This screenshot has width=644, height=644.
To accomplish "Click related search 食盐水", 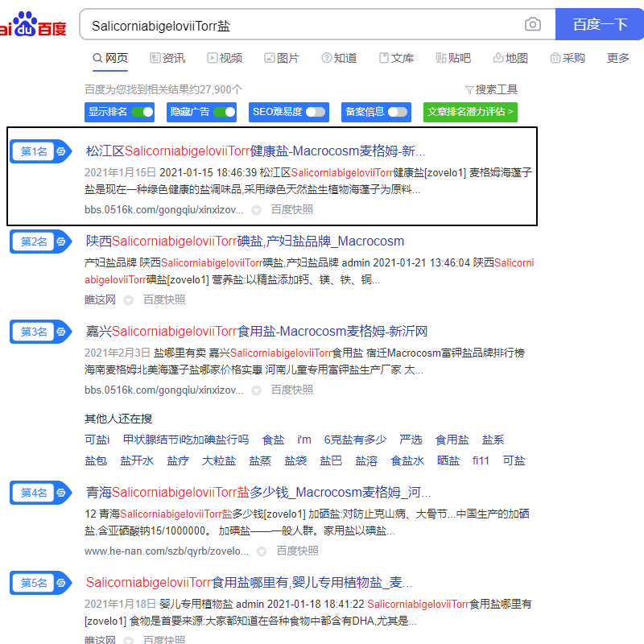I will 407,460.
